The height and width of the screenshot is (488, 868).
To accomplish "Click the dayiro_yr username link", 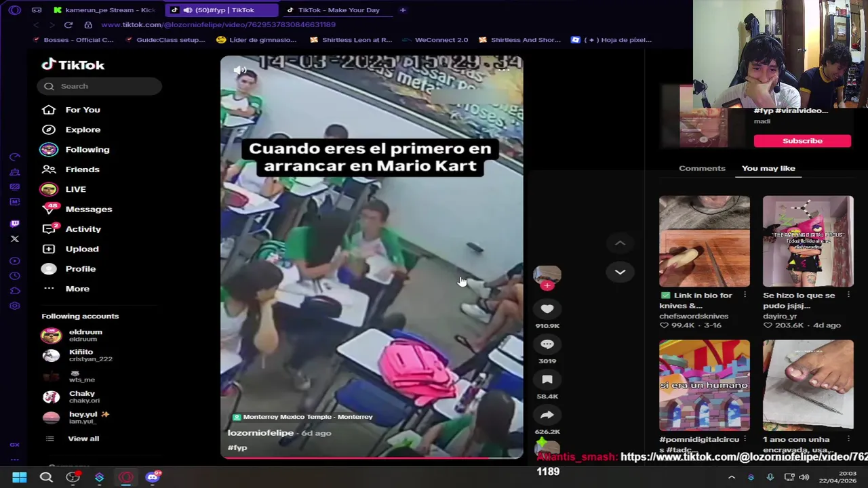I will point(780,316).
